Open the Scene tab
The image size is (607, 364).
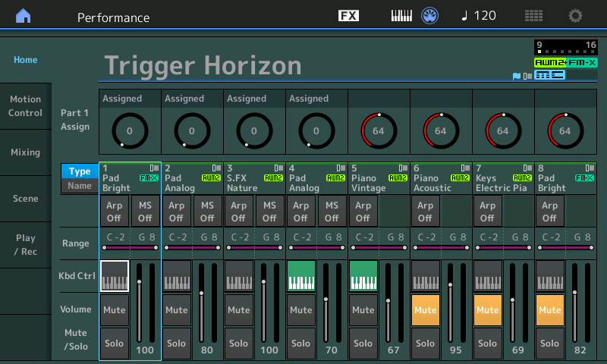click(26, 199)
